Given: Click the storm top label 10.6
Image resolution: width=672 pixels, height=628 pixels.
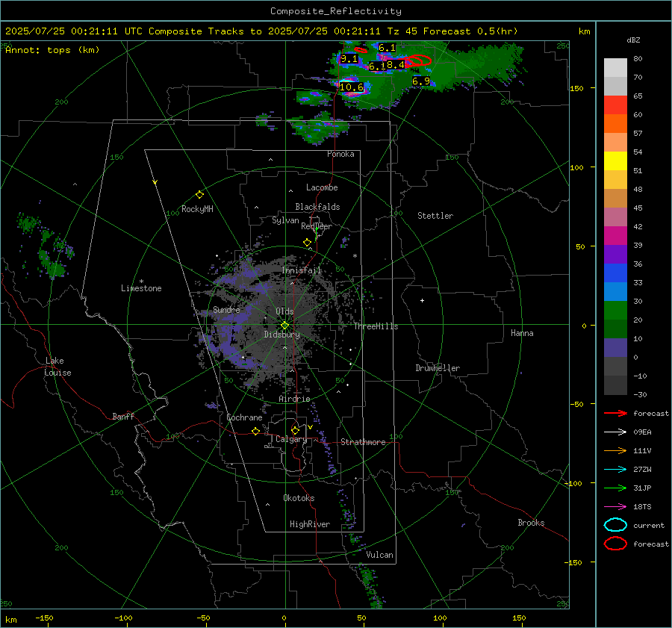Looking at the screenshot, I should coord(352,87).
